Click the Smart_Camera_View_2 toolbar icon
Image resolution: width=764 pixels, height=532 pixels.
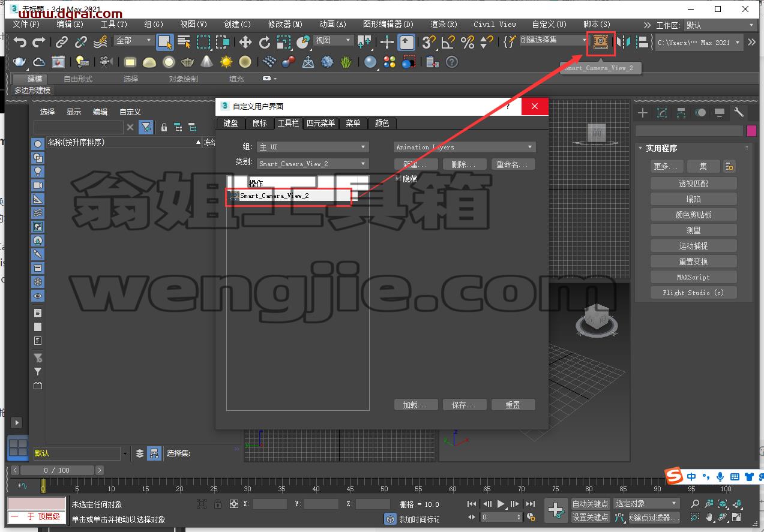pyautogui.click(x=601, y=42)
